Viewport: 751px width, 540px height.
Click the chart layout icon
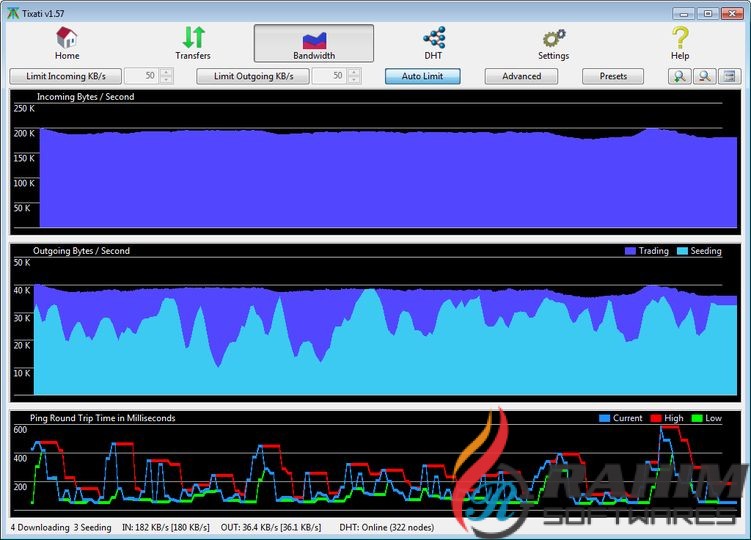pos(728,76)
